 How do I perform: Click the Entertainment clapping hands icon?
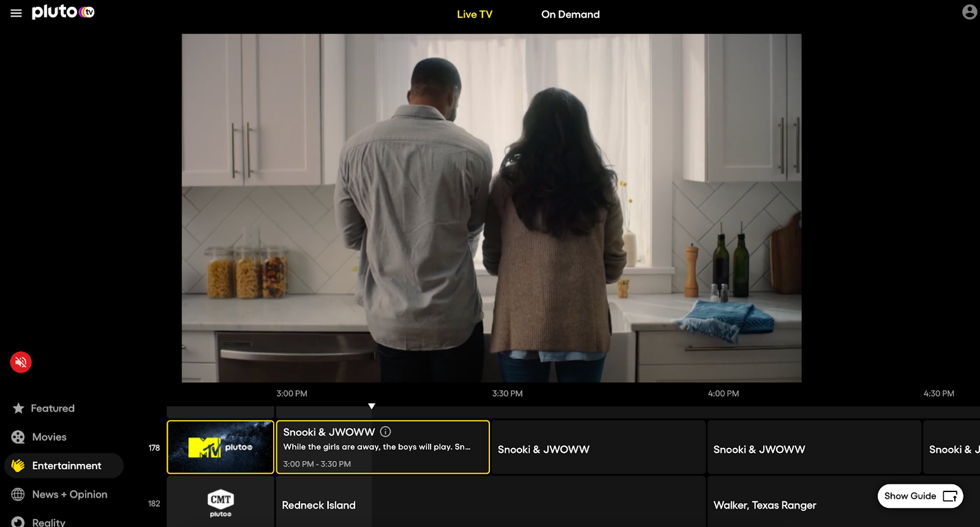(18, 466)
